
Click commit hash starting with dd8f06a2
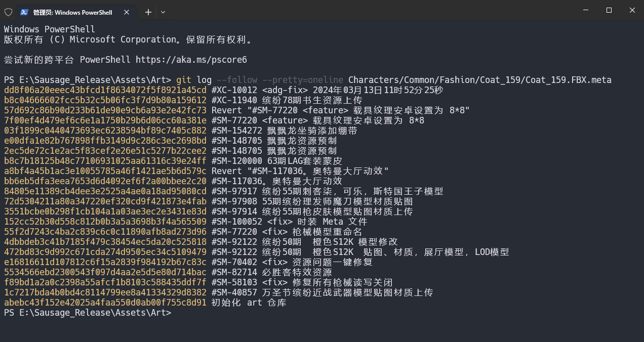point(105,90)
